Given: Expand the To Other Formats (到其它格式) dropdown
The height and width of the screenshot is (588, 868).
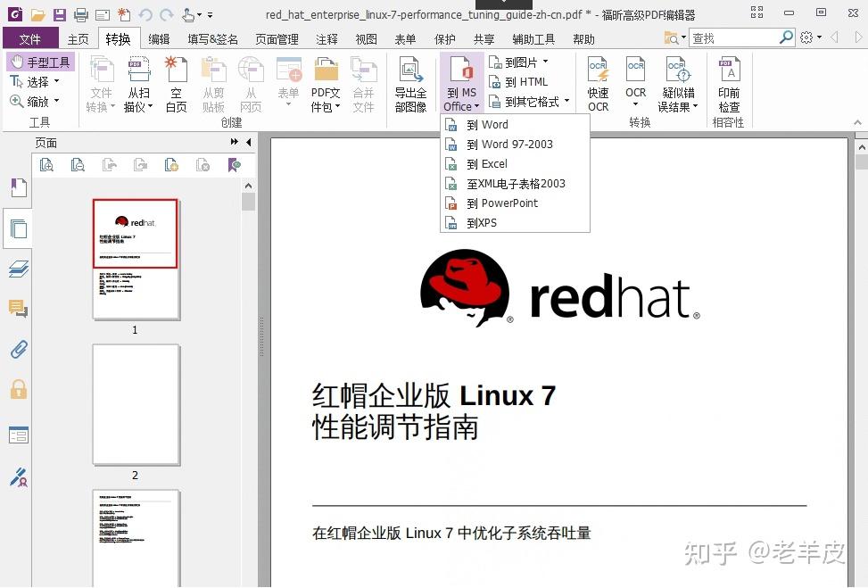Looking at the screenshot, I should (x=566, y=102).
